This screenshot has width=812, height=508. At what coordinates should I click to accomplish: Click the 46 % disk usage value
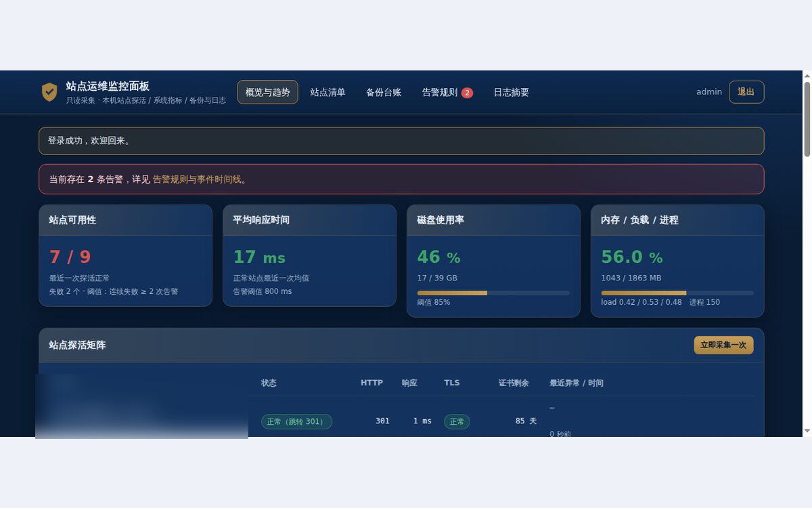(x=438, y=257)
